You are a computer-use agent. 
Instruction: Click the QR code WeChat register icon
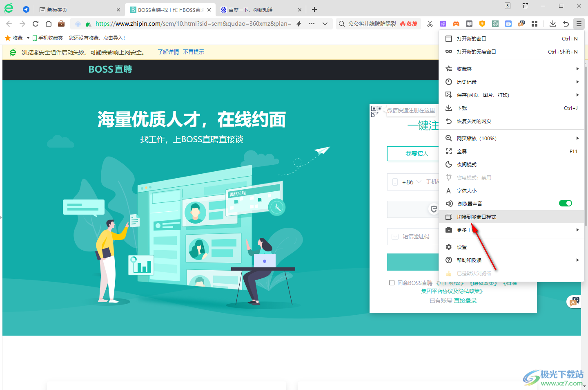tap(376, 111)
